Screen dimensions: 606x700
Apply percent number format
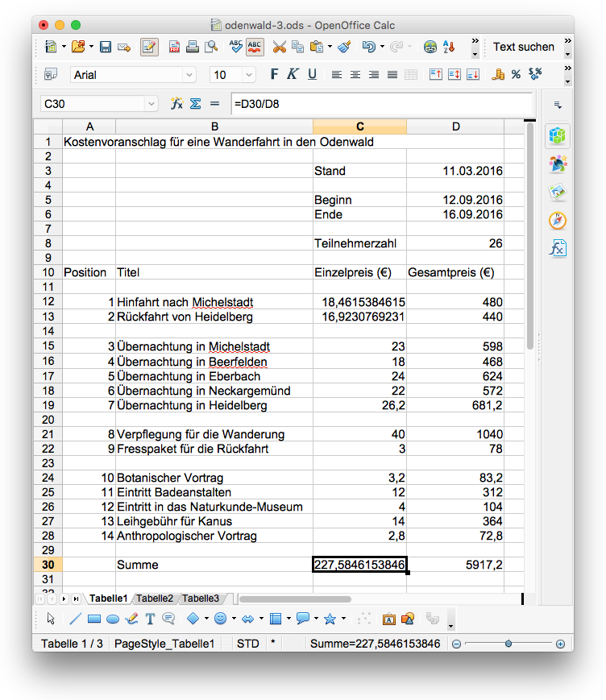(517, 75)
